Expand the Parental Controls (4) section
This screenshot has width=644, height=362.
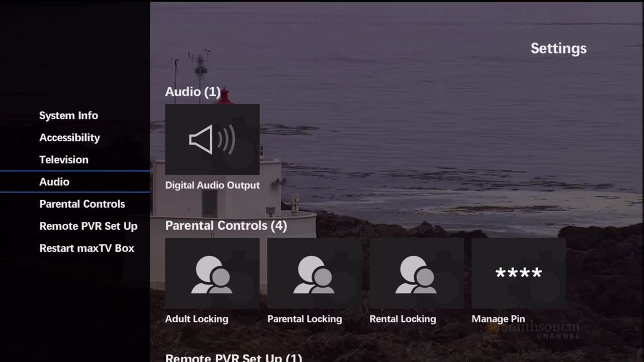point(226,225)
